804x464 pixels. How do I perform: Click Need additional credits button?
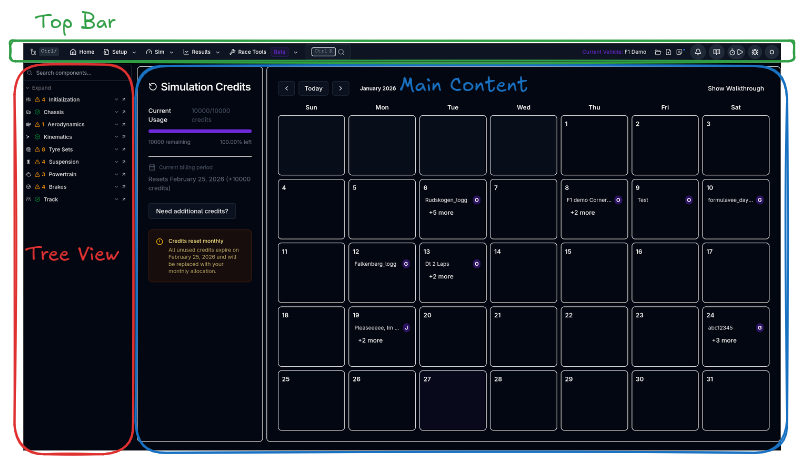192,211
